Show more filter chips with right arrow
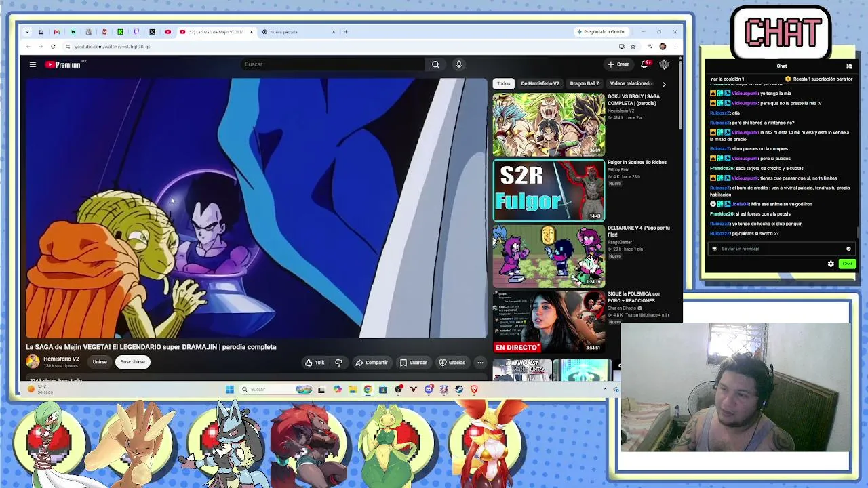The image size is (868, 488). point(664,83)
